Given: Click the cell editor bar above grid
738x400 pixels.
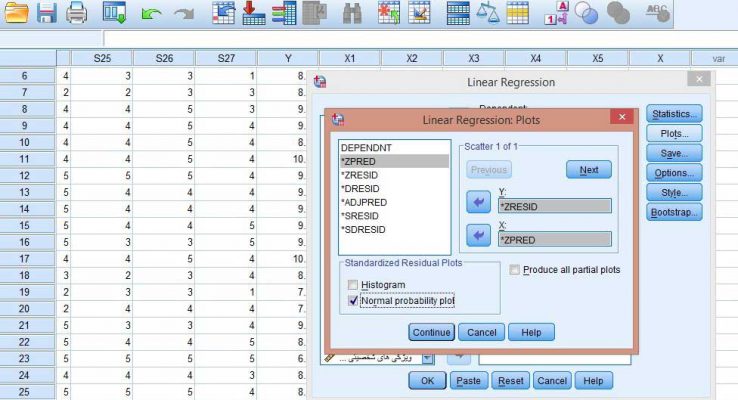Looking at the screenshot, I should (420, 39).
